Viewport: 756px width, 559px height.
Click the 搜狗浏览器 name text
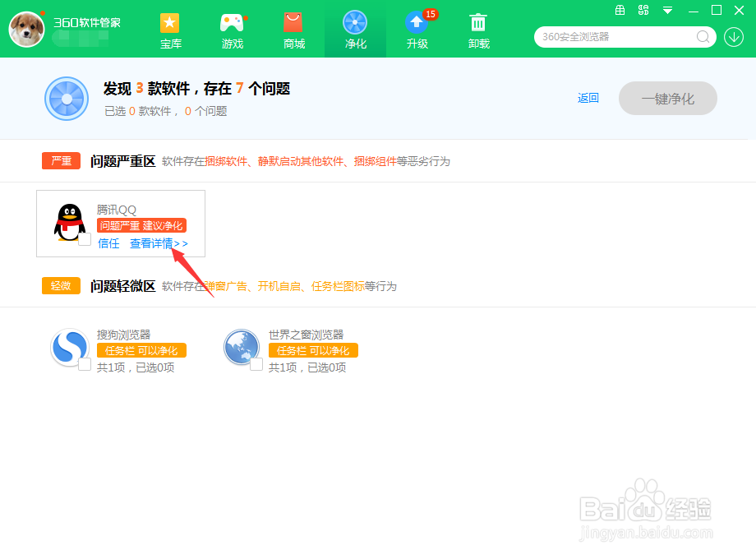(123, 335)
